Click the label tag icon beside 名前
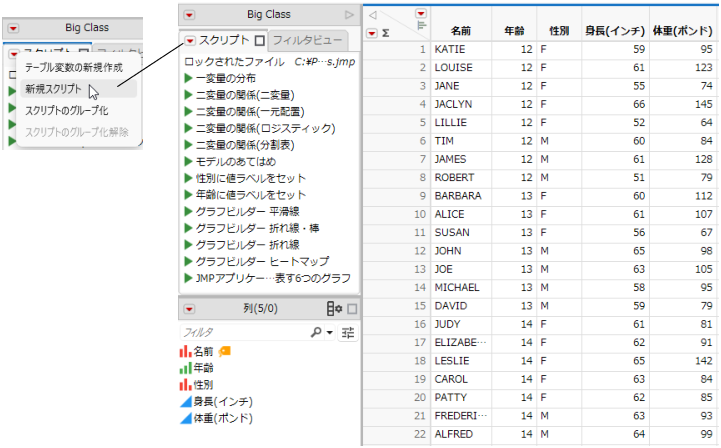721x448 pixels. pyautogui.click(x=224, y=351)
